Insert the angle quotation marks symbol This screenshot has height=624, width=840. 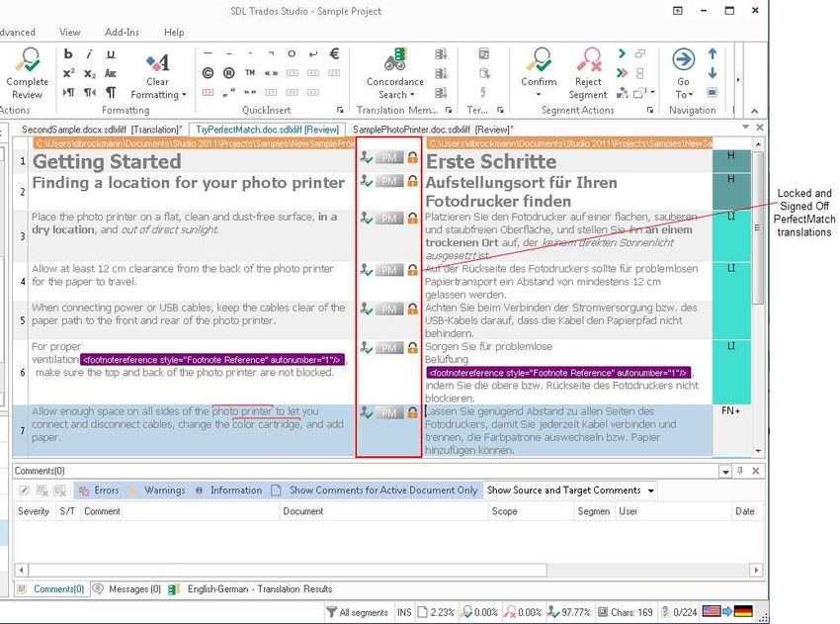pos(271,73)
